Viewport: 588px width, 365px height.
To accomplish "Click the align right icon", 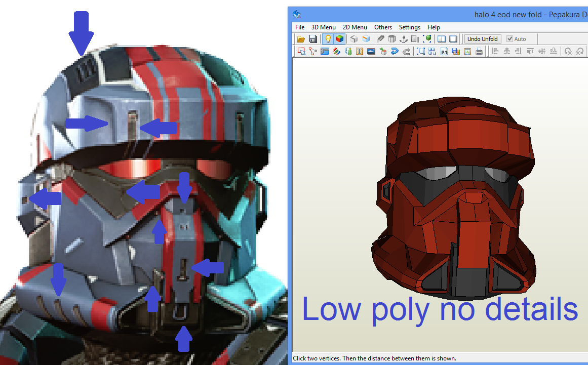I will coord(518,51).
